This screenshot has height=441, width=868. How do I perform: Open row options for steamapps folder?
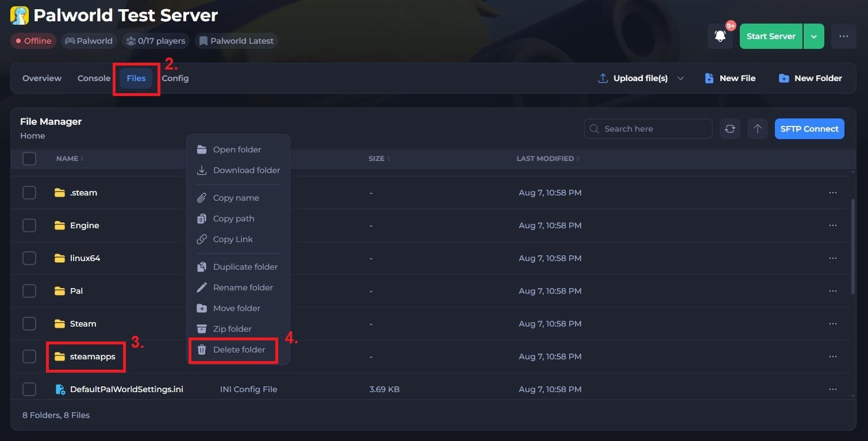pyautogui.click(x=833, y=356)
